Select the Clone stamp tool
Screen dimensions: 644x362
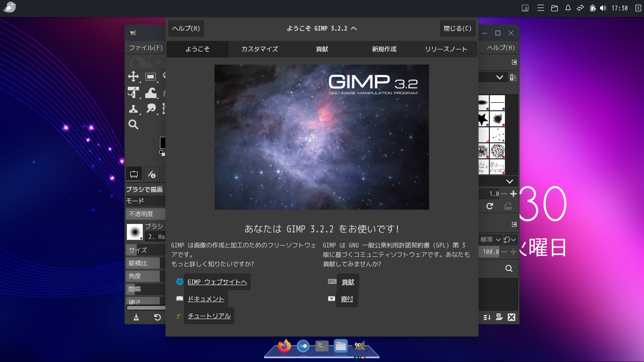pos(133,109)
